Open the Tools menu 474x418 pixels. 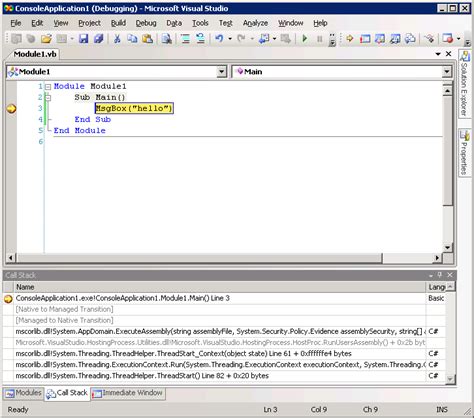200,23
